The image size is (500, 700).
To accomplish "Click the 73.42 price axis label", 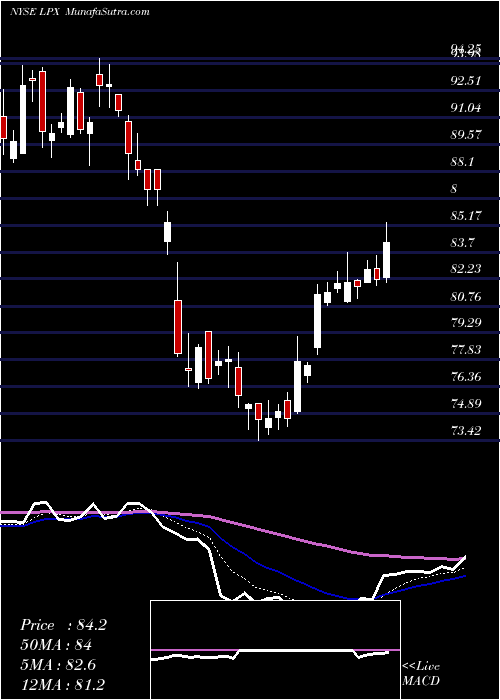I will (466, 431).
